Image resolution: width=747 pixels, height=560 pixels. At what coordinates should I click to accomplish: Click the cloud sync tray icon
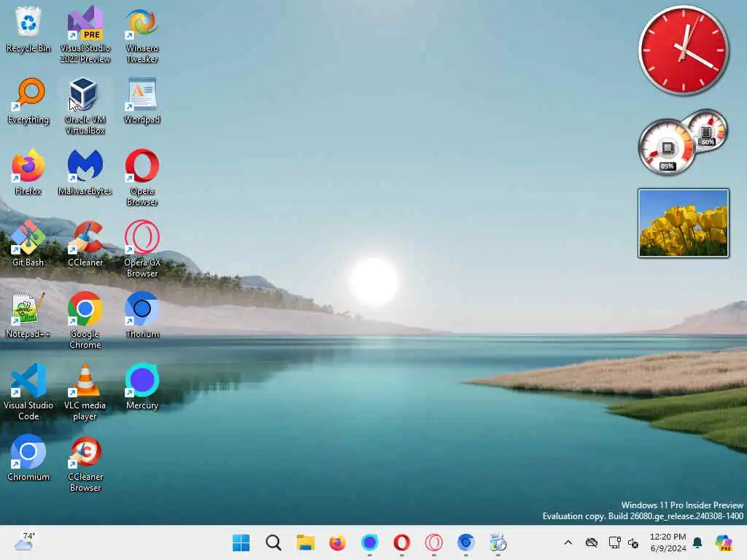(592, 542)
